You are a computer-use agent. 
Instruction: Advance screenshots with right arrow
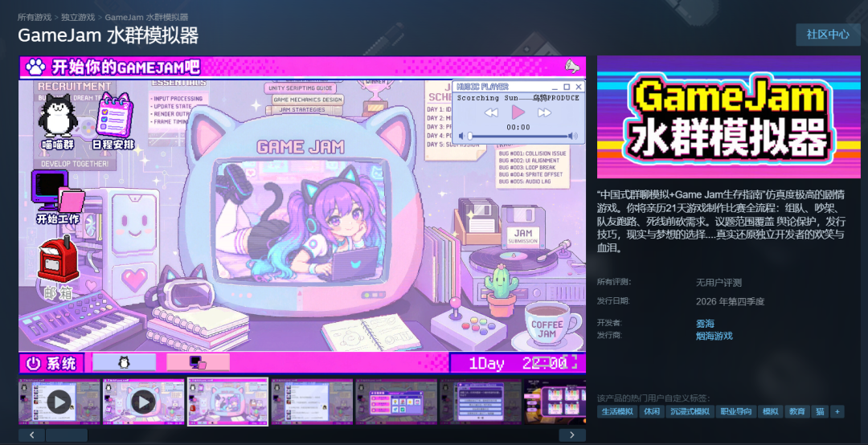coord(572,435)
